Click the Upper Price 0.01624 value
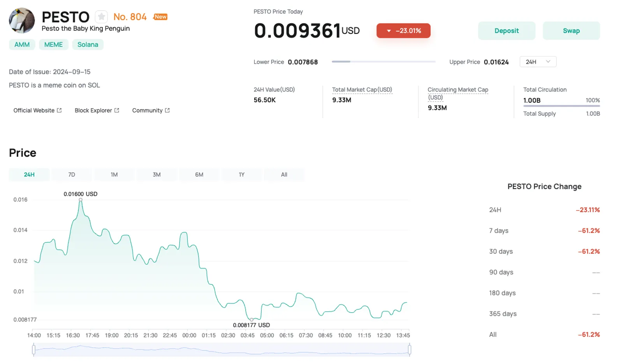 point(496,62)
